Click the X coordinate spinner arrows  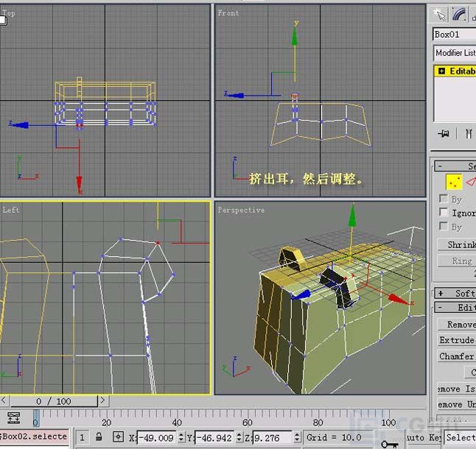coord(181,437)
